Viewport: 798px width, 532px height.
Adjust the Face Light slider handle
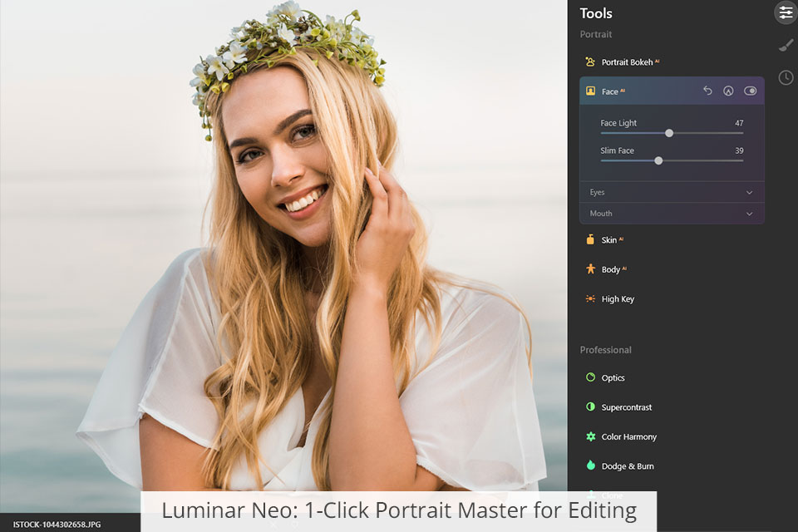click(669, 133)
